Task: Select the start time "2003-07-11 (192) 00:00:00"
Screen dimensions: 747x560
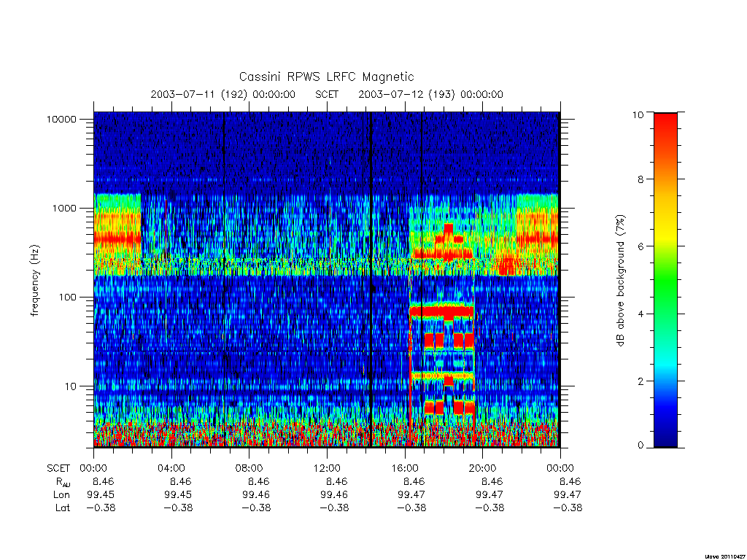Action: point(223,94)
